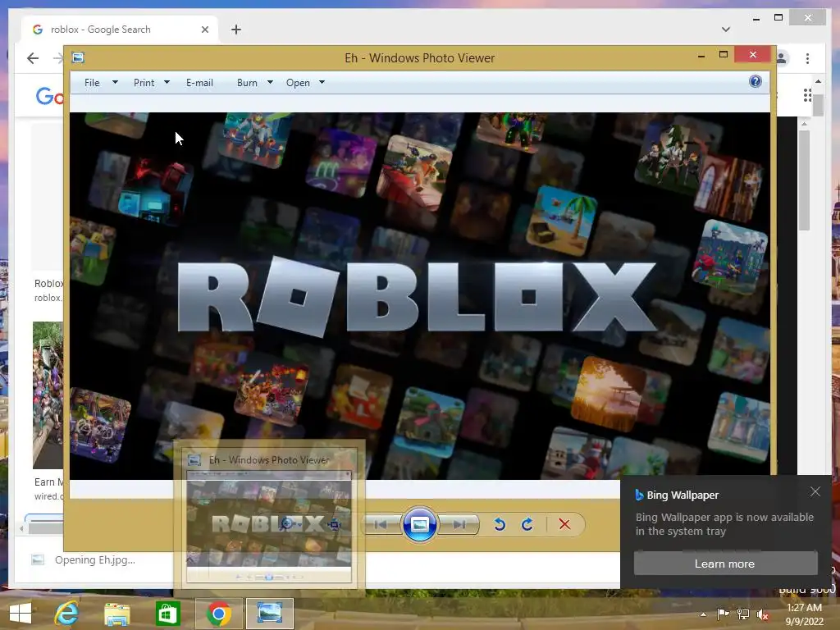The width and height of the screenshot is (840, 630).
Task: Click Photo Viewer title bar icon
Action: 78,57
